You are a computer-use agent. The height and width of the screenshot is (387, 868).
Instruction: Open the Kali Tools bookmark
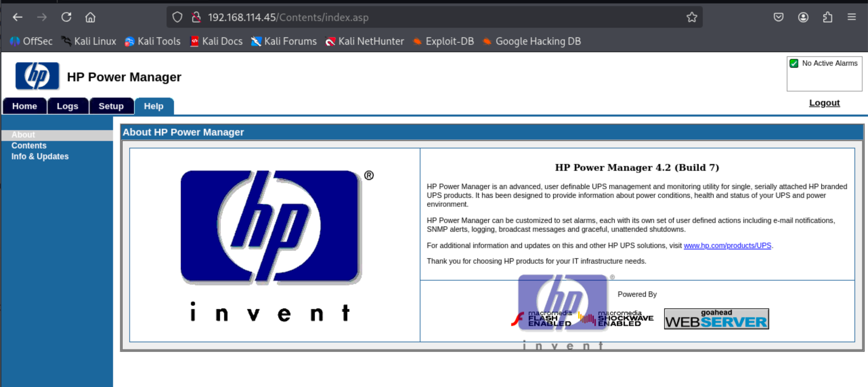pos(152,41)
